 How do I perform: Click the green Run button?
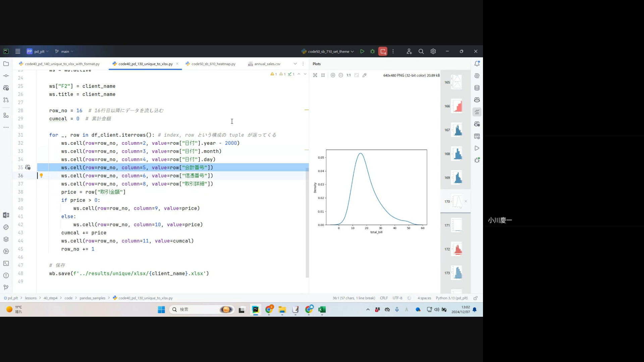coord(362,51)
